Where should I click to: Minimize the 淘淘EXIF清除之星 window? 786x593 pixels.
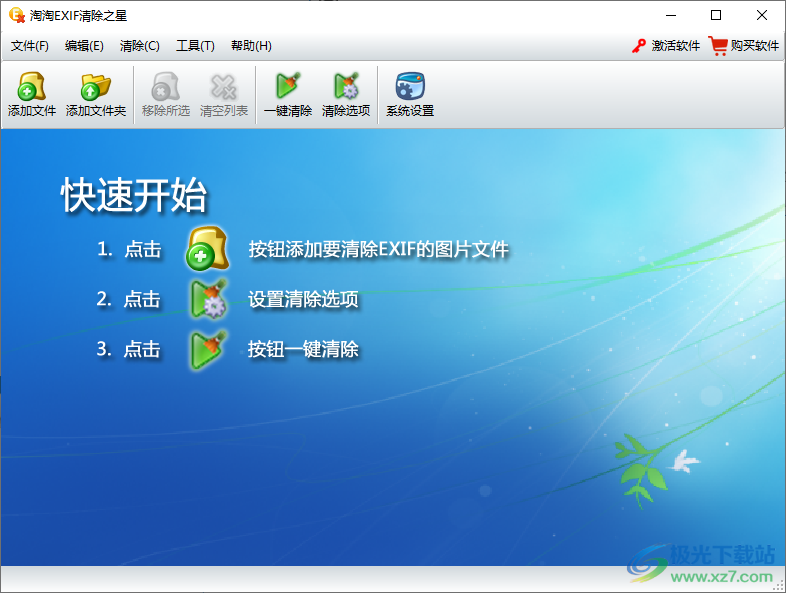671,16
